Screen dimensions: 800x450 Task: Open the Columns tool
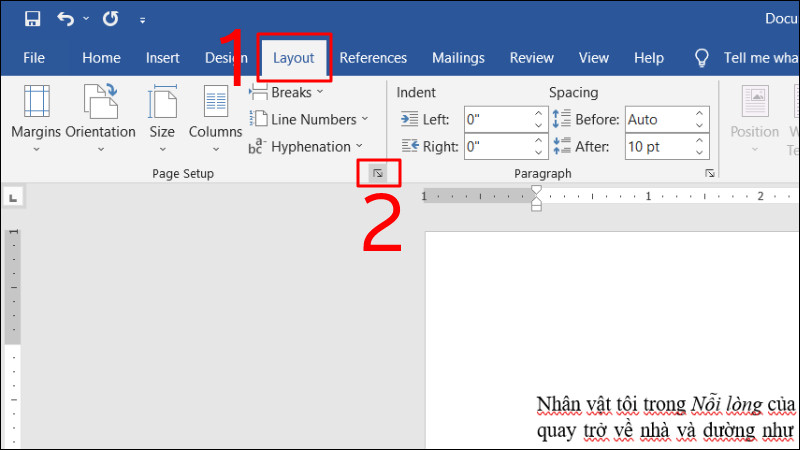pos(215,119)
